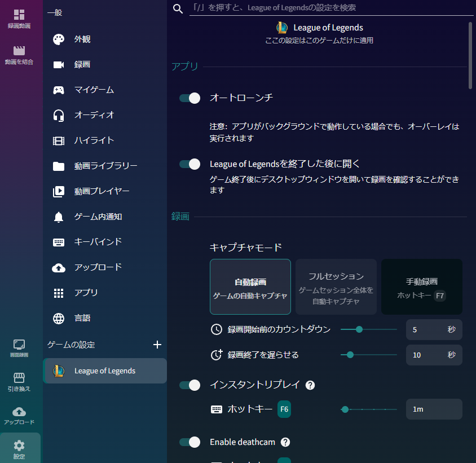Open the 録画動画 dashboard icon
The width and height of the screenshot is (476, 463).
point(19,15)
